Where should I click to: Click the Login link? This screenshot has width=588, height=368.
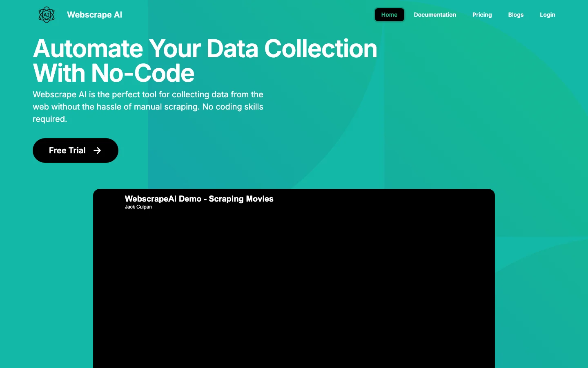point(547,15)
